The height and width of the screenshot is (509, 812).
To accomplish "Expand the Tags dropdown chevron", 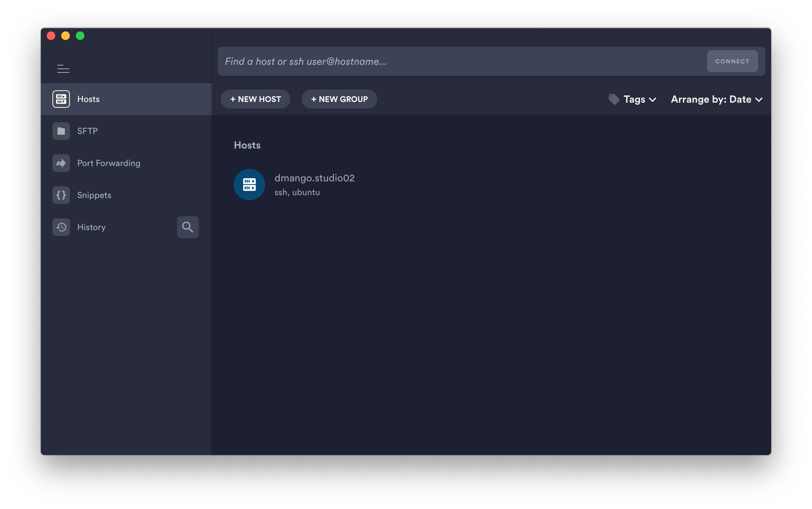I will [653, 100].
